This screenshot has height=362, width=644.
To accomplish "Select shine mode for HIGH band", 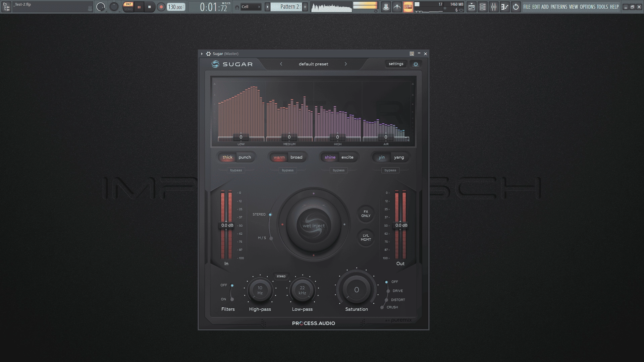I will pos(330,157).
